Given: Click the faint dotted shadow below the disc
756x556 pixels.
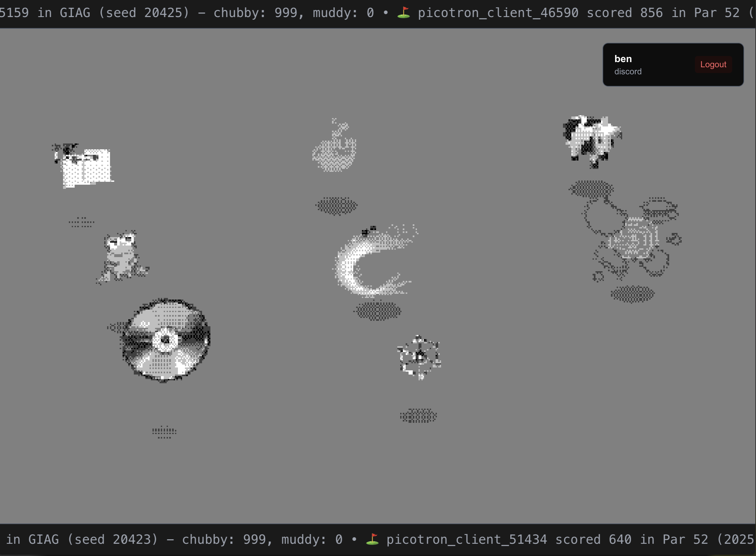Looking at the screenshot, I should pos(164,431).
